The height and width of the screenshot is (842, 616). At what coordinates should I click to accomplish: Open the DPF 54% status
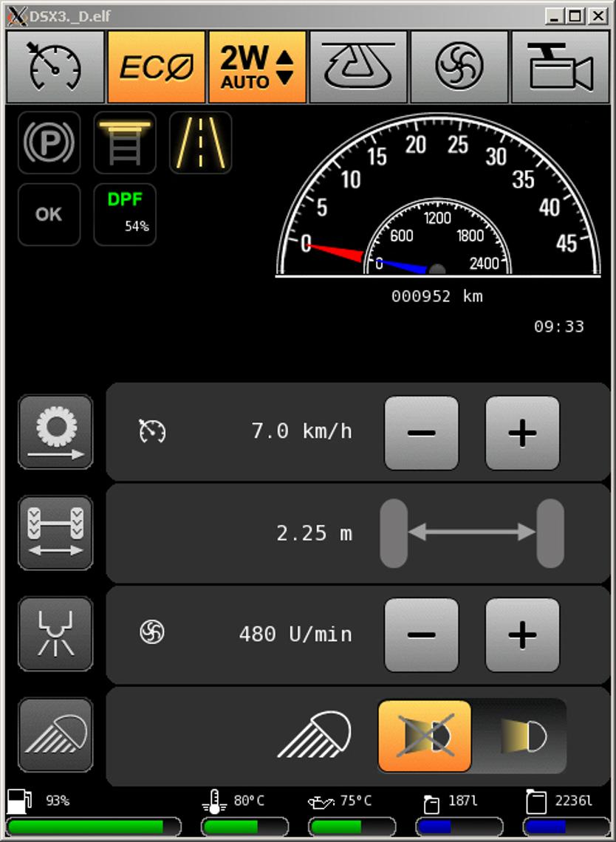(125, 214)
